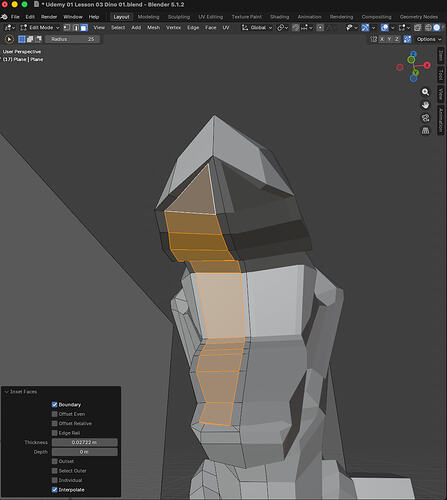Toggle X-ray view icon
This screenshot has width=447, height=500.
coord(418,28)
